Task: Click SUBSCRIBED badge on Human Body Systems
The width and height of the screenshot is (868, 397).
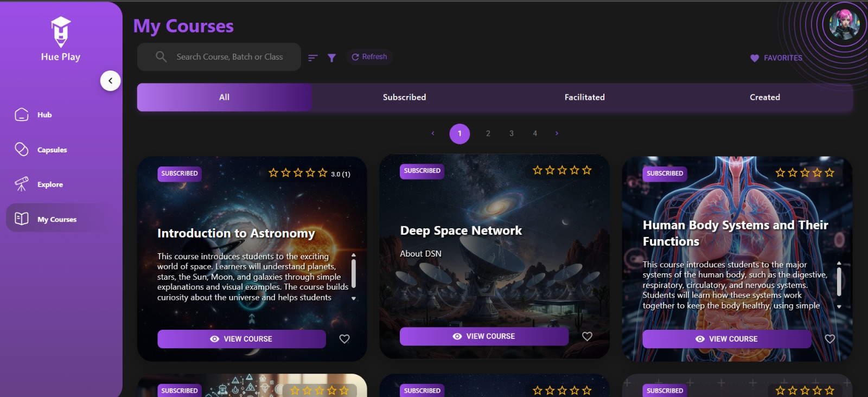Action: (665, 174)
